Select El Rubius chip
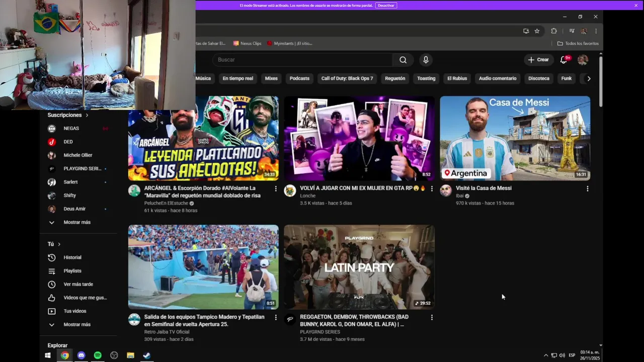Viewport: 644px width, 362px height. tap(457, 78)
